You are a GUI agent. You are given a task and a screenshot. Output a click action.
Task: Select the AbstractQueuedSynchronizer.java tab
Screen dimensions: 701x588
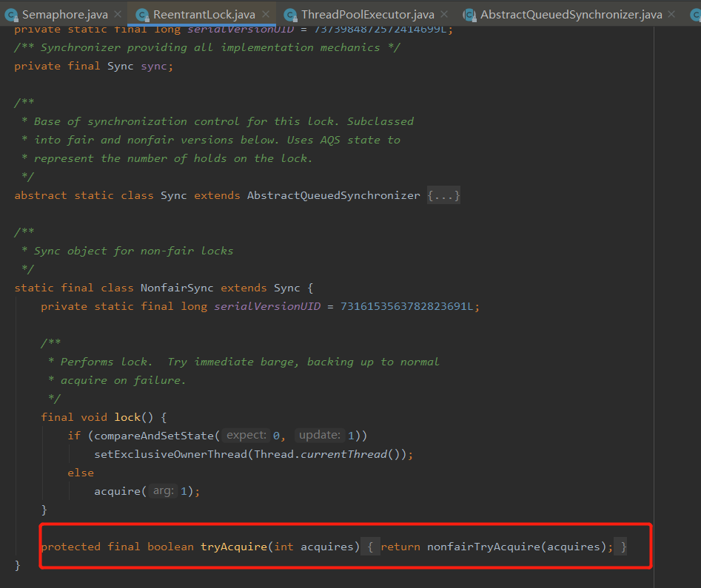[x=571, y=15]
